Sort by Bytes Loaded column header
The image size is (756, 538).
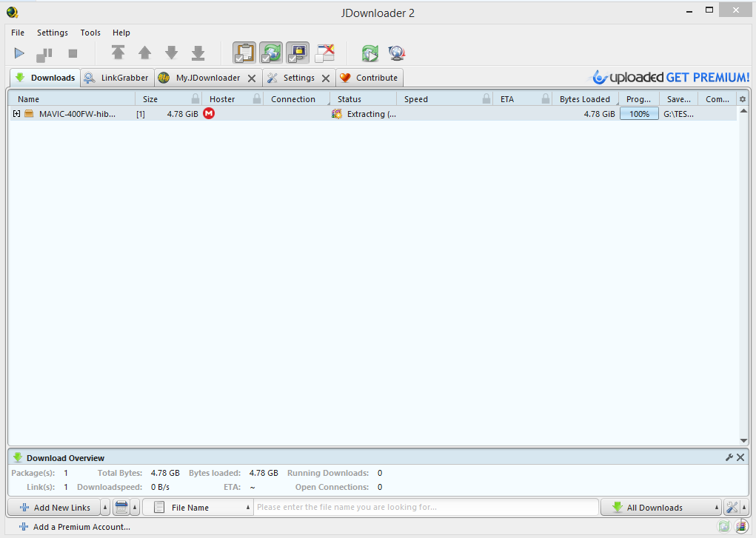point(585,99)
